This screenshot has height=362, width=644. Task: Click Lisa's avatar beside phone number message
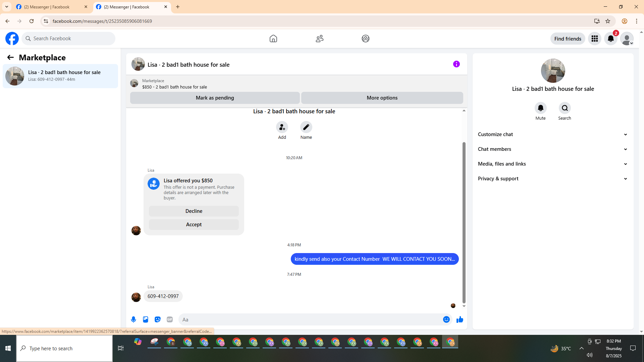pos(136,297)
